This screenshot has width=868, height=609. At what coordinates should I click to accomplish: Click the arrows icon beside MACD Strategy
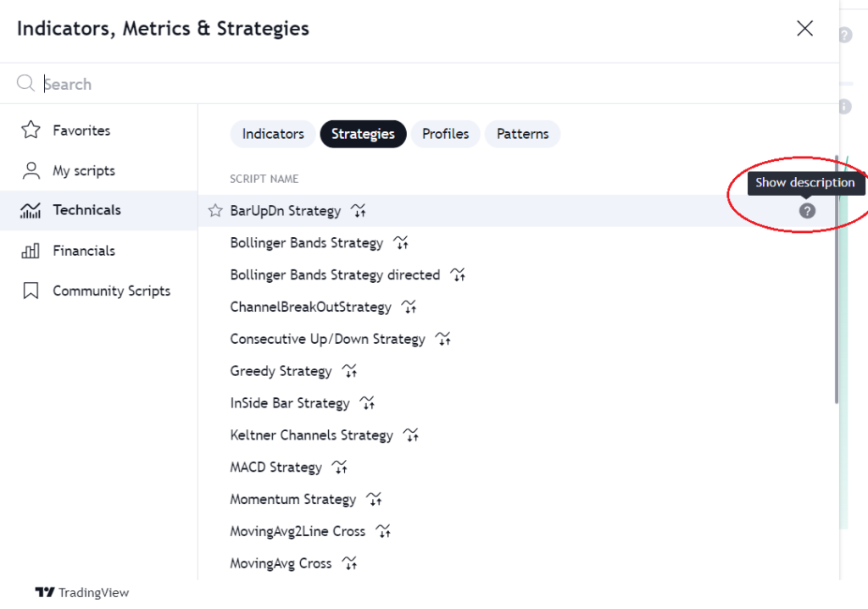coord(338,466)
